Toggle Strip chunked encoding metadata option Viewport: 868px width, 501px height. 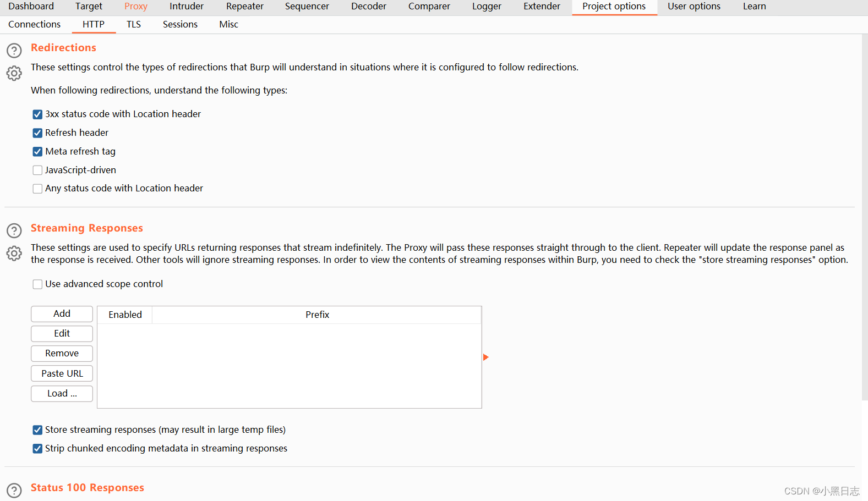(37, 449)
